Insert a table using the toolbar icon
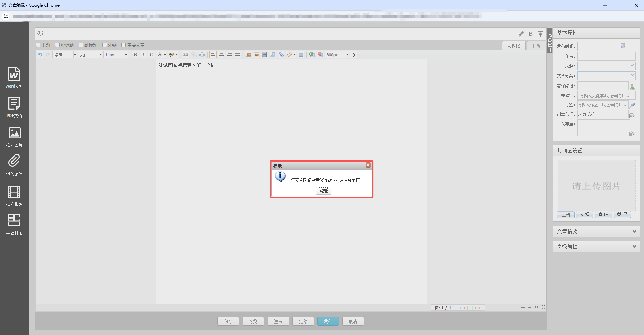Viewport: 644px width, 335px height. pyautogui.click(x=301, y=55)
